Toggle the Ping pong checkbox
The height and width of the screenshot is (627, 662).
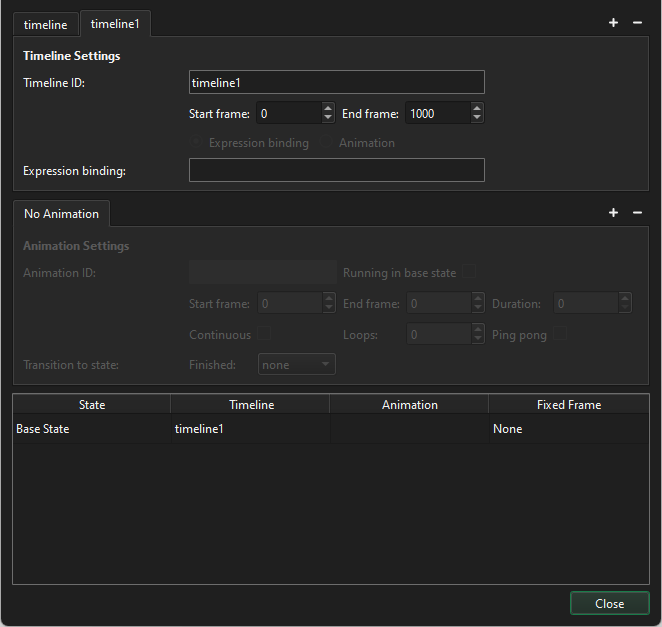561,334
